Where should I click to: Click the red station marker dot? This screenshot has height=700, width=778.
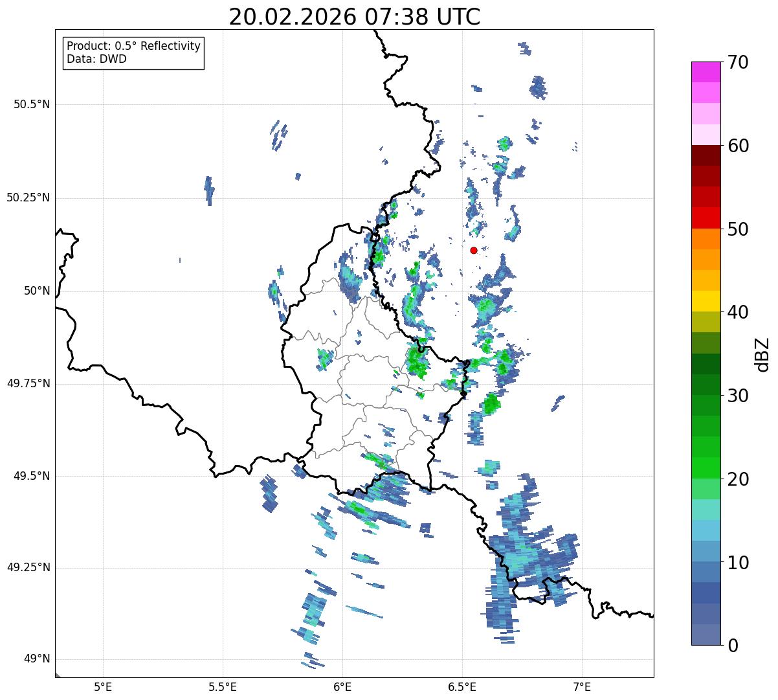coord(474,250)
